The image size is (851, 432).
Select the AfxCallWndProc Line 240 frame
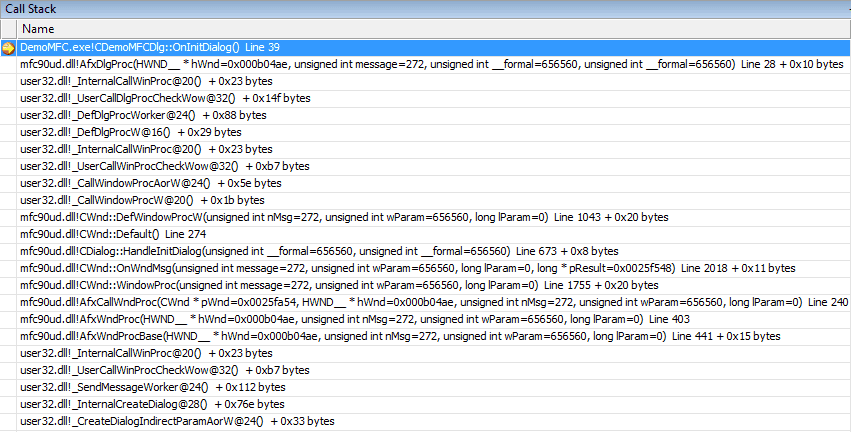click(x=434, y=302)
